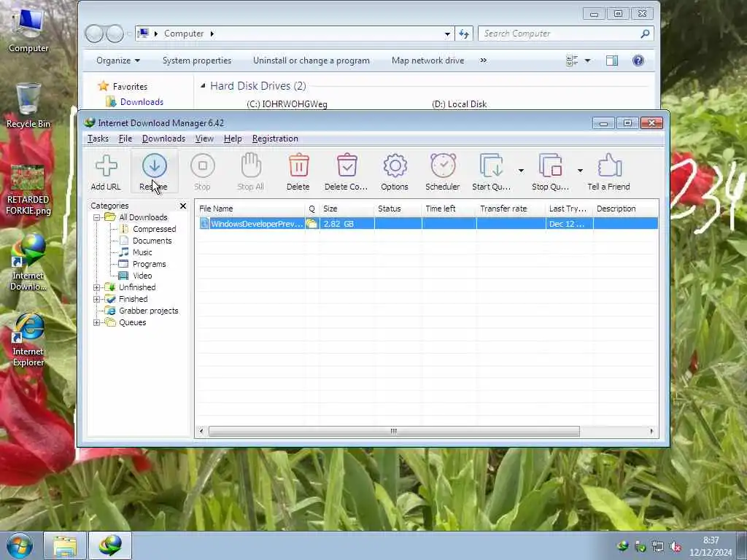Collapse the Hard Disk Drives group
Screen dimensions: 747x560
[203, 86]
